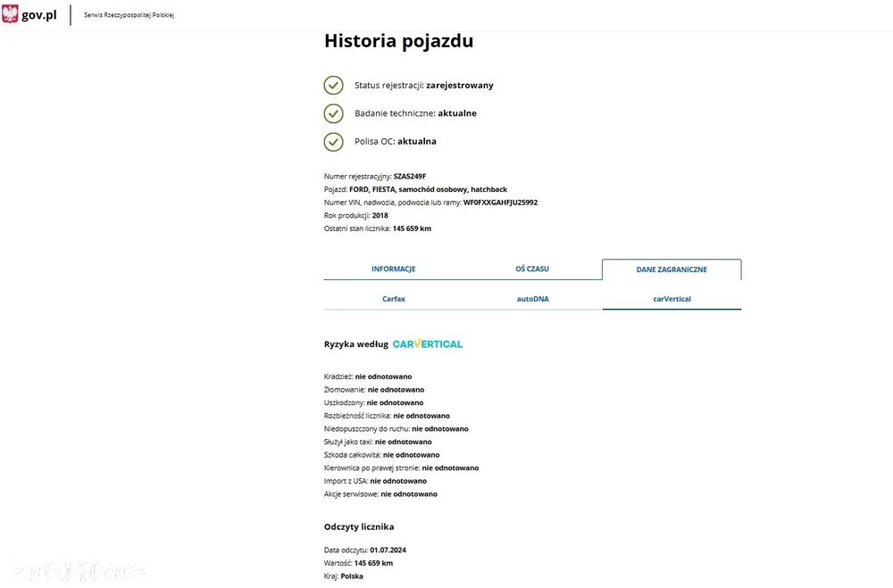Click the Polish eagle emblem icon
The height and width of the screenshot is (588, 893).
click(10, 14)
